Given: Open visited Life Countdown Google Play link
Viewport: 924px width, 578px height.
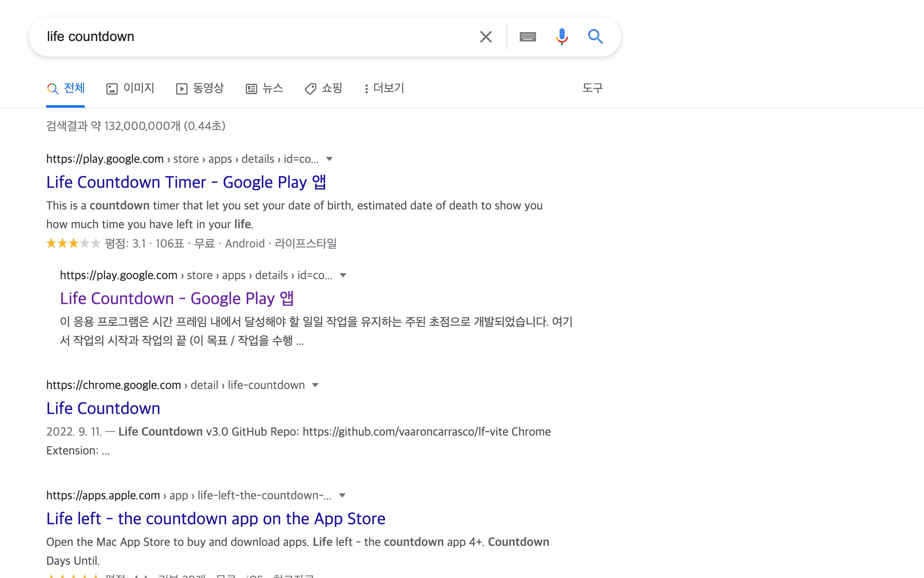Looking at the screenshot, I should coord(177,298).
